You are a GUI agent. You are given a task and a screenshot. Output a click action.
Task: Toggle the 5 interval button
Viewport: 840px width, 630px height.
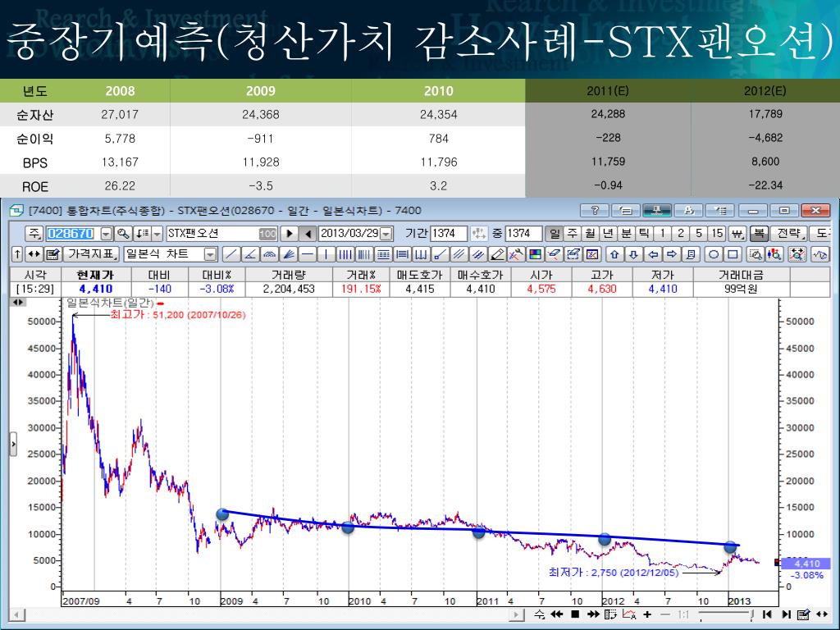tap(699, 234)
